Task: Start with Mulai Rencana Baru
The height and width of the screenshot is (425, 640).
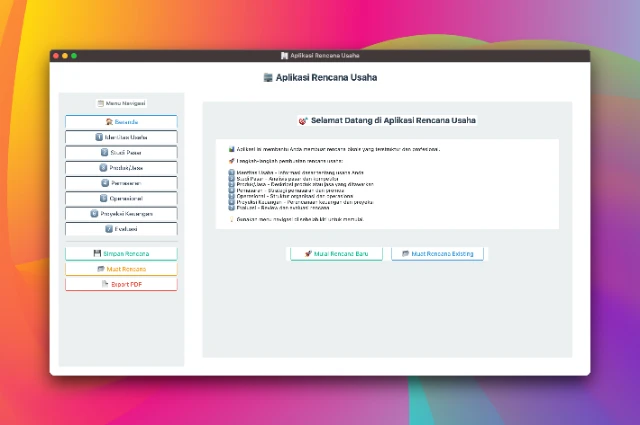Action: tap(336, 254)
